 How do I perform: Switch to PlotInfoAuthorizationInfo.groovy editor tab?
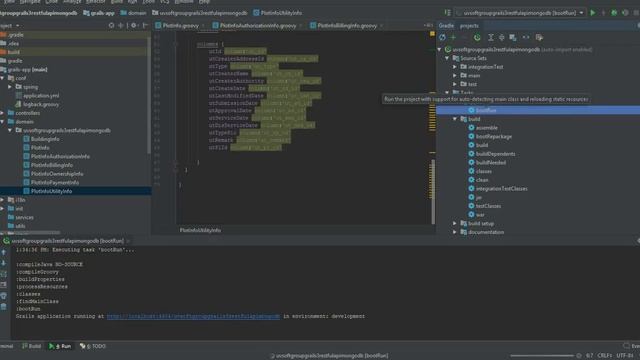(x=258, y=25)
